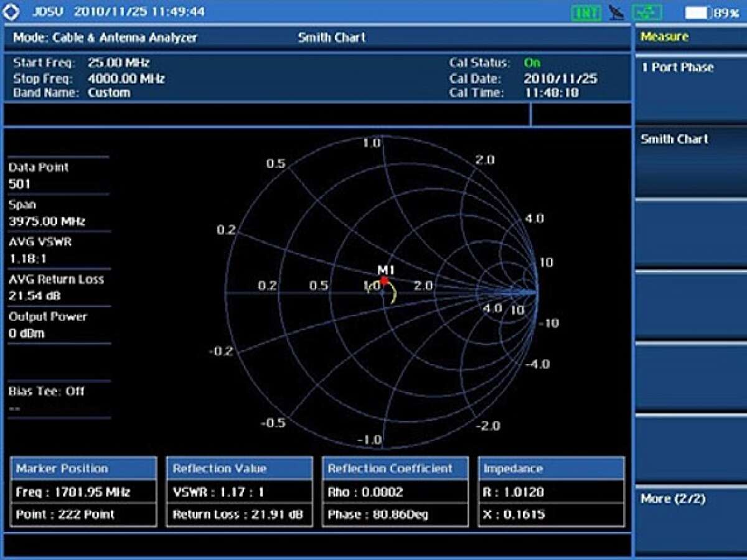
Task: Click the R : 1.0120 impedance value
Action: 551,492
